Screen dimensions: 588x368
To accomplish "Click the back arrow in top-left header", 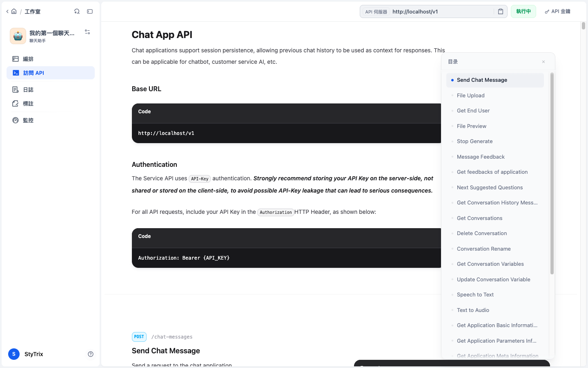I will tap(7, 11).
